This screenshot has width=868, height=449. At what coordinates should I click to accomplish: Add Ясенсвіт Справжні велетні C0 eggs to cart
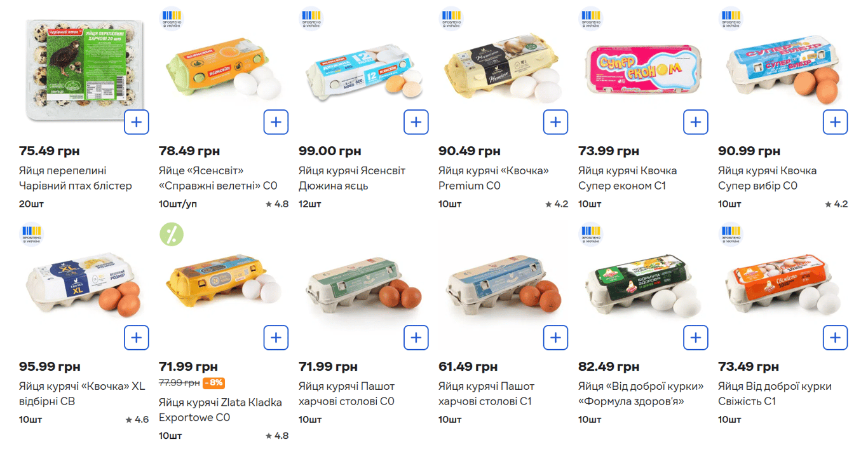276,122
